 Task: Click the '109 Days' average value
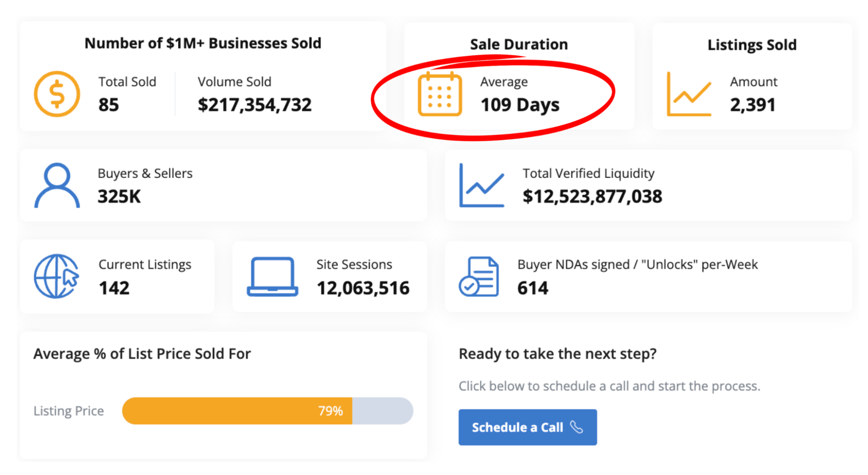tap(520, 105)
